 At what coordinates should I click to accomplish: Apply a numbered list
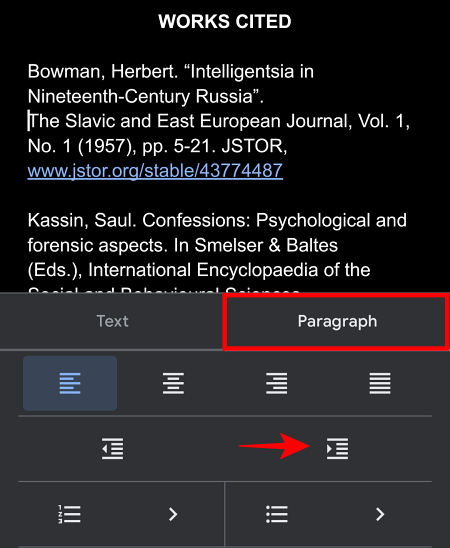(70, 514)
